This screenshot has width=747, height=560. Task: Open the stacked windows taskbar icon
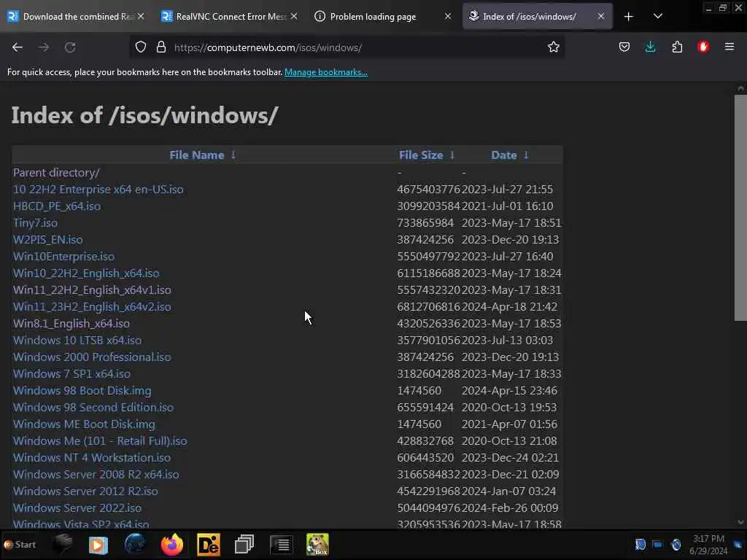pyautogui.click(x=244, y=544)
